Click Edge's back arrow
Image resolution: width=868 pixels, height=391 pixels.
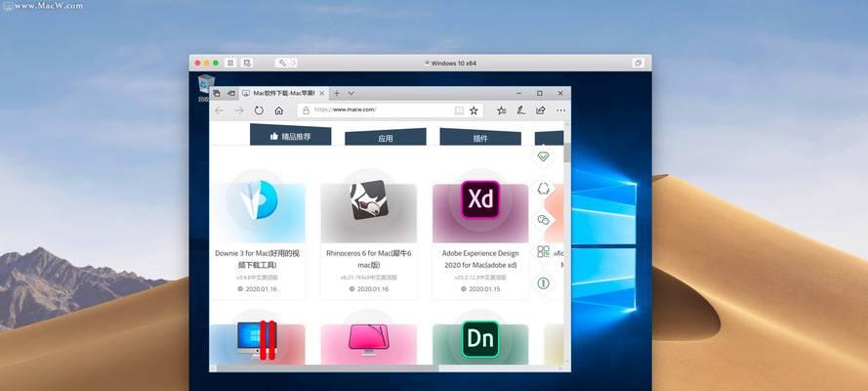coord(220,110)
